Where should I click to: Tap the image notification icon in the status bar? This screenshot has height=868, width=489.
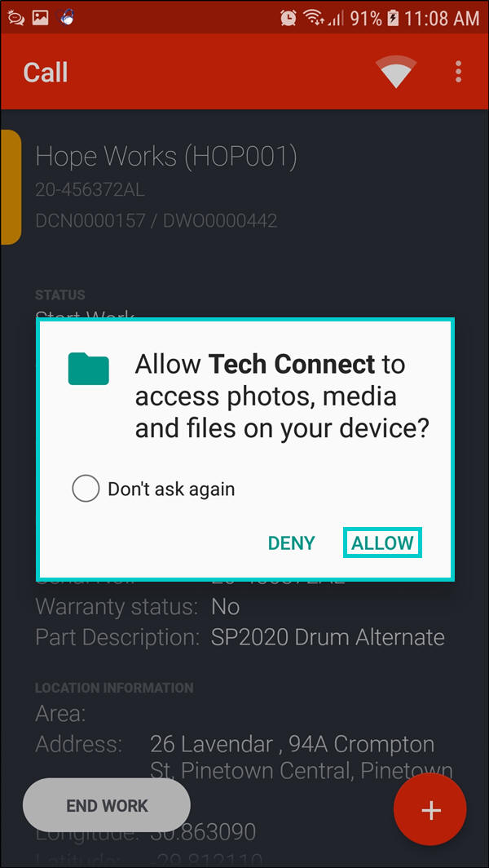(x=41, y=18)
